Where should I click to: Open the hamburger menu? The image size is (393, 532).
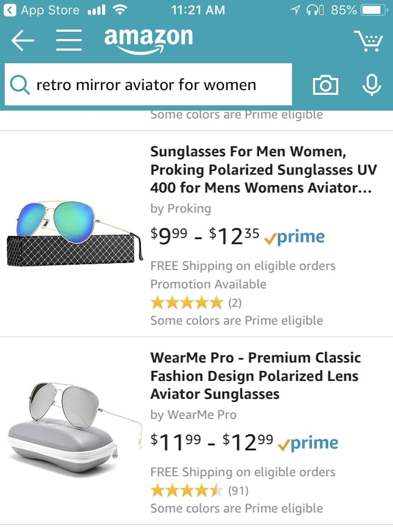tap(69, 41)
